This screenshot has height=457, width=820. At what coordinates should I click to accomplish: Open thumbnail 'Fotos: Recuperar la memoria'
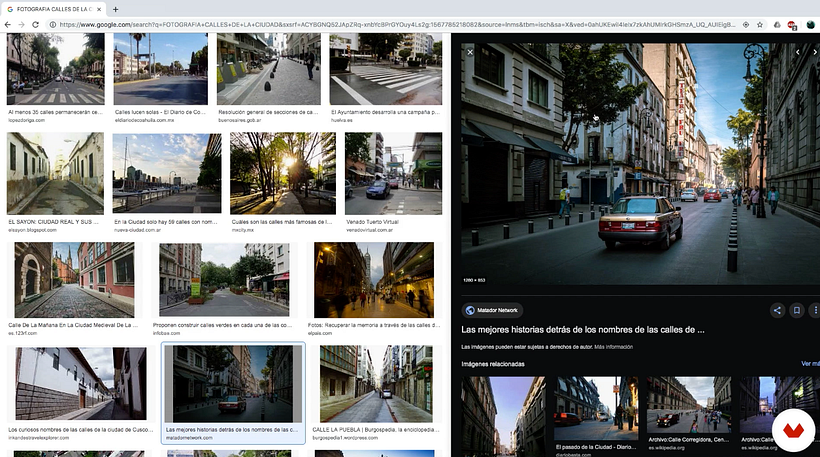point(374,280)
